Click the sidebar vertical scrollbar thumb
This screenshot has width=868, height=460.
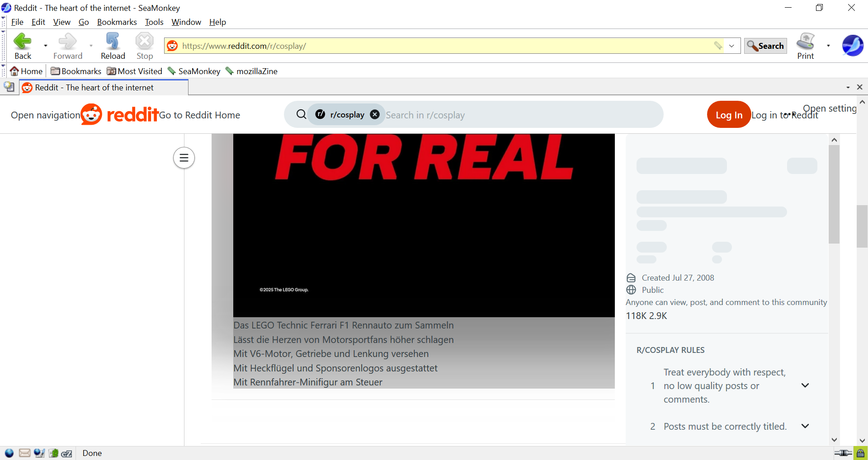[834, 194]
